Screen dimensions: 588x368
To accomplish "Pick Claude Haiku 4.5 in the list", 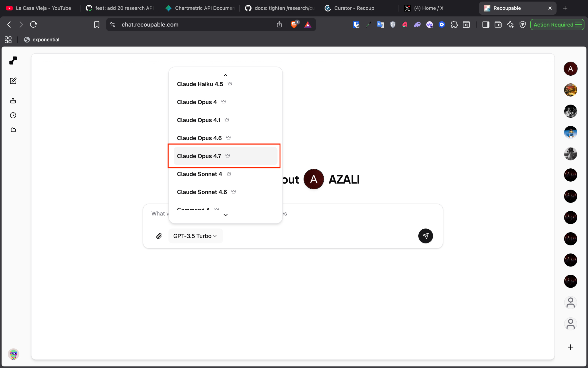I will pyautogui.click(x=200, y=84).
